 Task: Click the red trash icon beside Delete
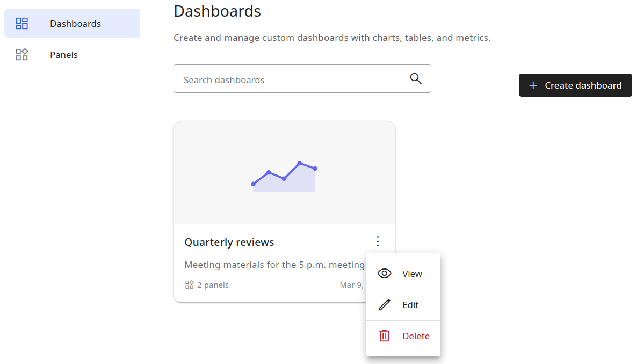click(x=384, y=336)
